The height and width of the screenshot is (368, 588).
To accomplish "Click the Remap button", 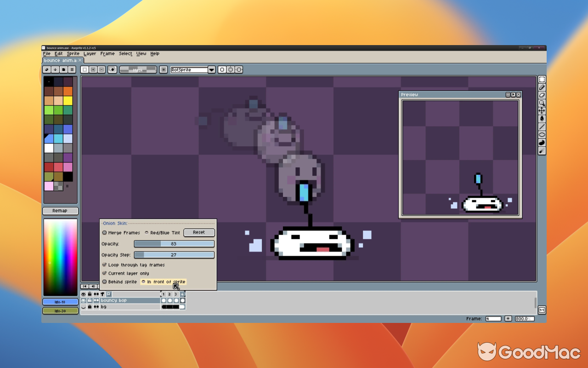I will [60, 211].
